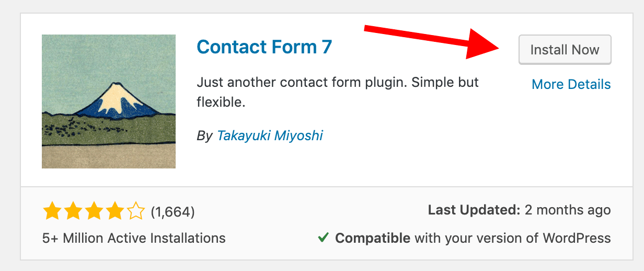
Task: Click the Install Now button
Action: (x=565, y=50)
